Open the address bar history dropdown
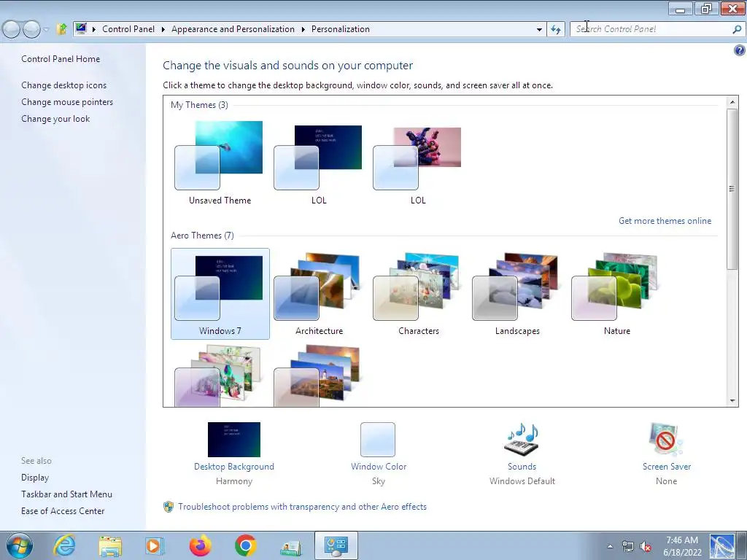The image size is (747, 560). (x=539, y=29)
